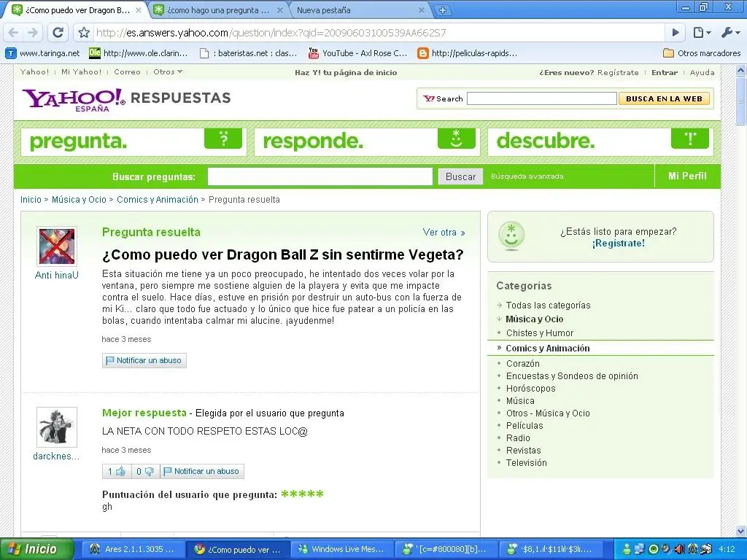Click Anti hinaU avatar thumbnail

[57, 246]
